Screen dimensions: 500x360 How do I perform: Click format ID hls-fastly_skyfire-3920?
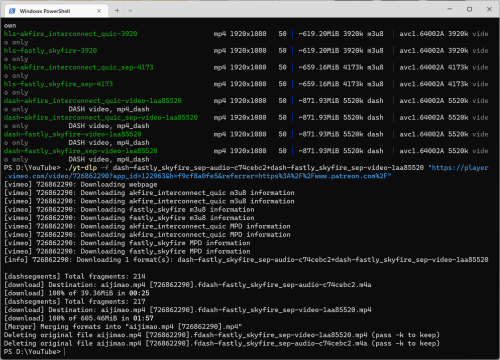(50, 50)
